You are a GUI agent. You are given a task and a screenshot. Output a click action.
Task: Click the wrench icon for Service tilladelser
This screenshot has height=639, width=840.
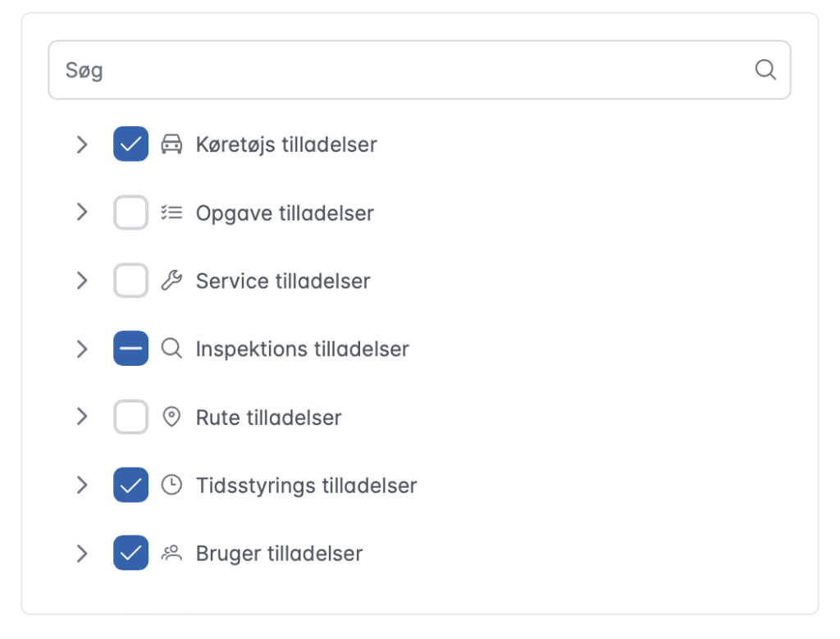[171, 281]
